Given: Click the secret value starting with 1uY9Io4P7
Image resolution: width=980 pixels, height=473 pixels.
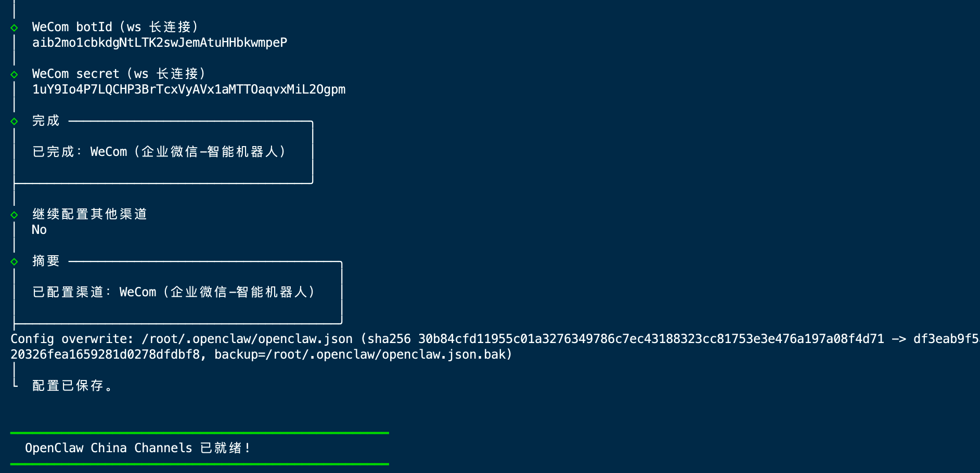Looking at the screenshot, I should click(x=188, y=89).
